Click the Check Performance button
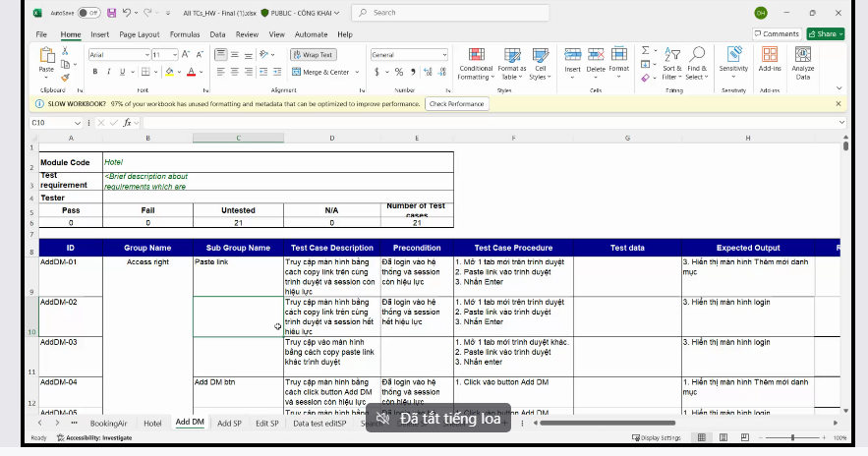Image resolution: width=868 pixels, height=456 pixels. tap(456, 103)
